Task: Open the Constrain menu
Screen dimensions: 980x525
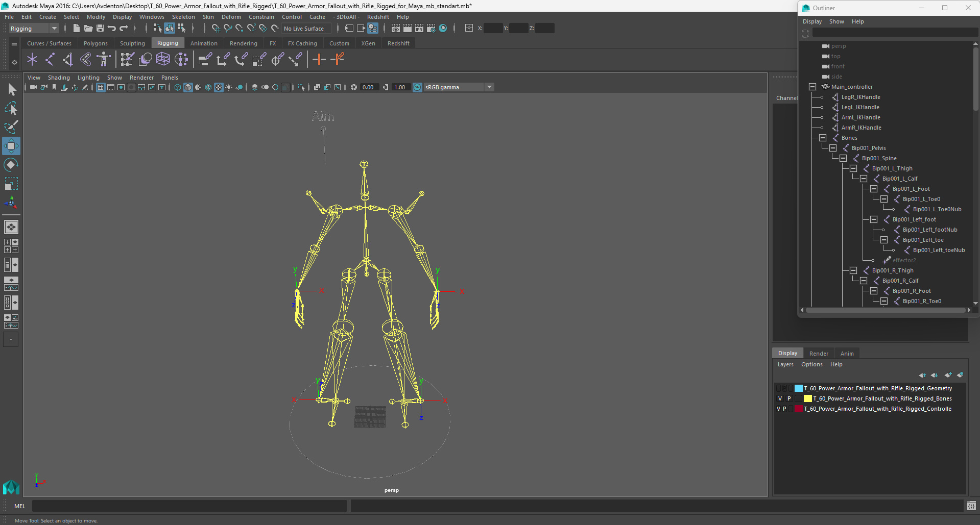Action: pos(261,17)
